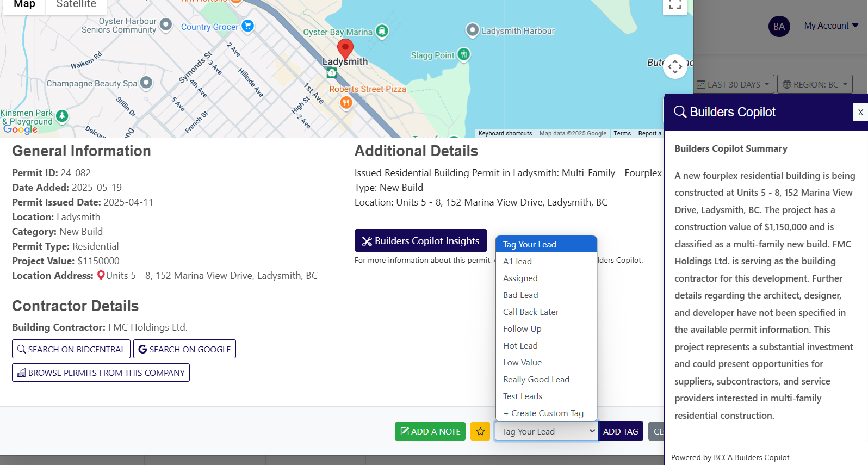Click the Builders Copilot Insights button
The image size is (868, 465).
tap(421, 240)
